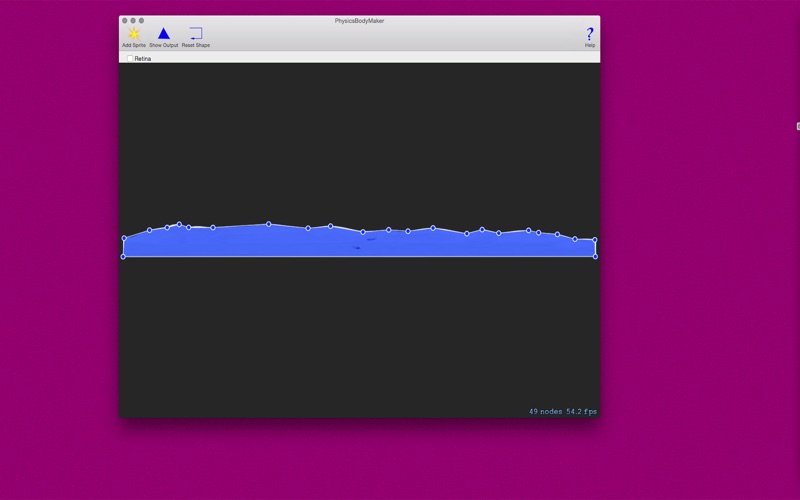
Task: Close the PhysicsBodyMaker window
Action: coord(124,21)
